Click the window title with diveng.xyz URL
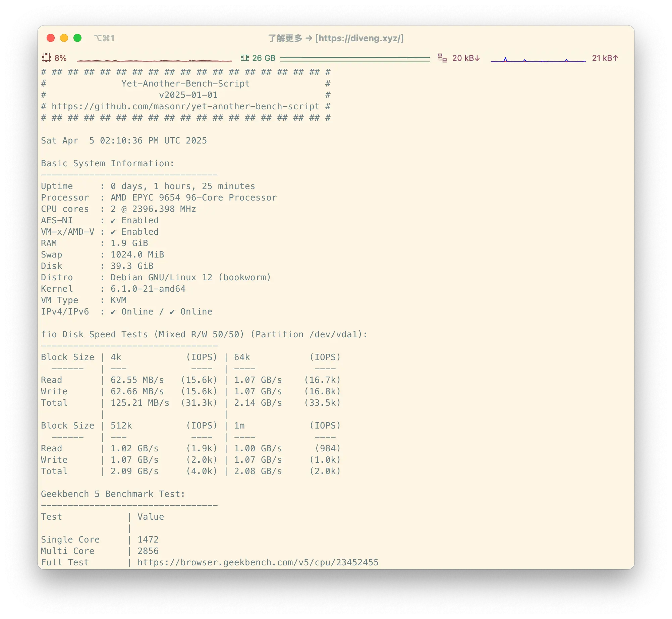Viewport: 672px width, 619px height. (x=336, y=38)
